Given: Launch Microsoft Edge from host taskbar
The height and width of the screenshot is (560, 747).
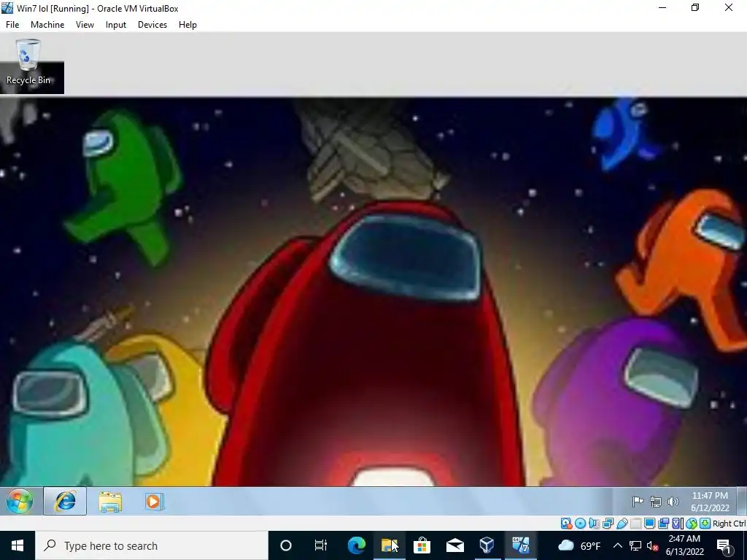Looking at the screenshot, I should pos(356,545).
